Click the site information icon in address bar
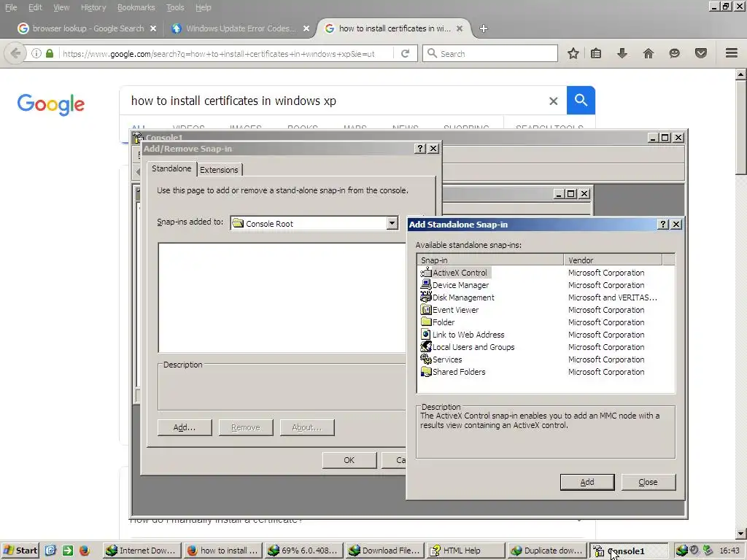Screen dimensions: 747x560 point(36,53)
